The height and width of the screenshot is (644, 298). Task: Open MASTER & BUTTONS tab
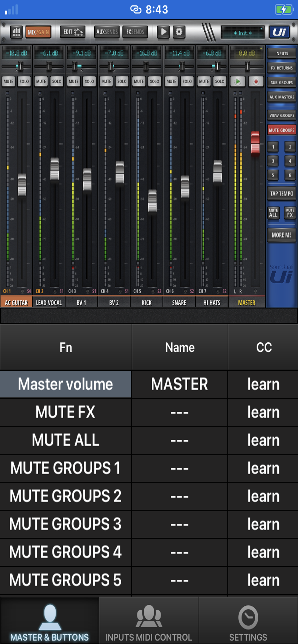click(50, 621)
